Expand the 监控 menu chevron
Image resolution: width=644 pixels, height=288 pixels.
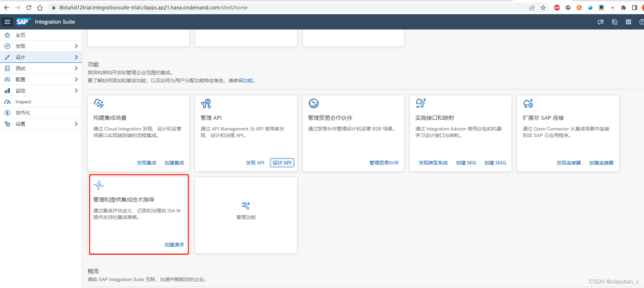click(x=76, y=91)
